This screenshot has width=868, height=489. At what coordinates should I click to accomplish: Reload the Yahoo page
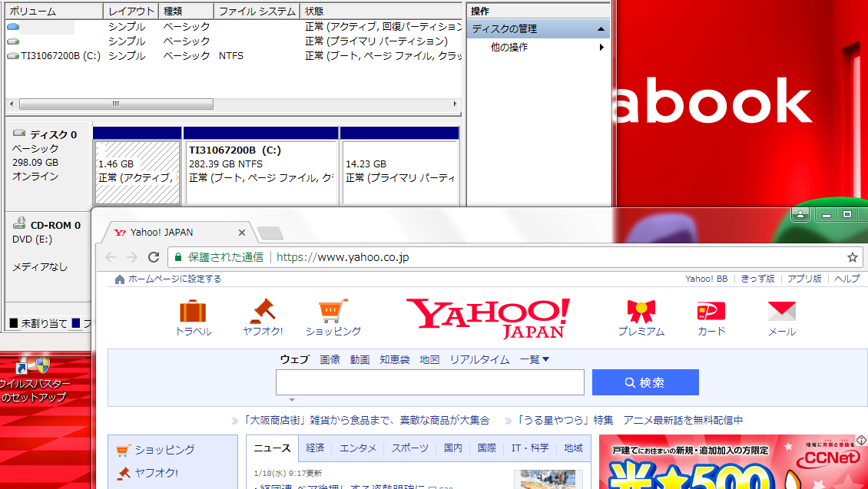[x=154, y=257]
